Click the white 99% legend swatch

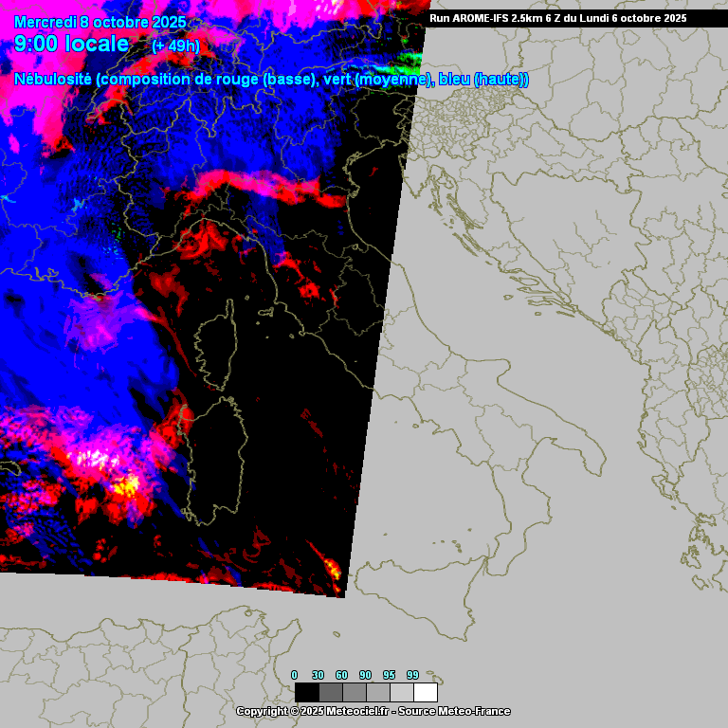[425, 692]
